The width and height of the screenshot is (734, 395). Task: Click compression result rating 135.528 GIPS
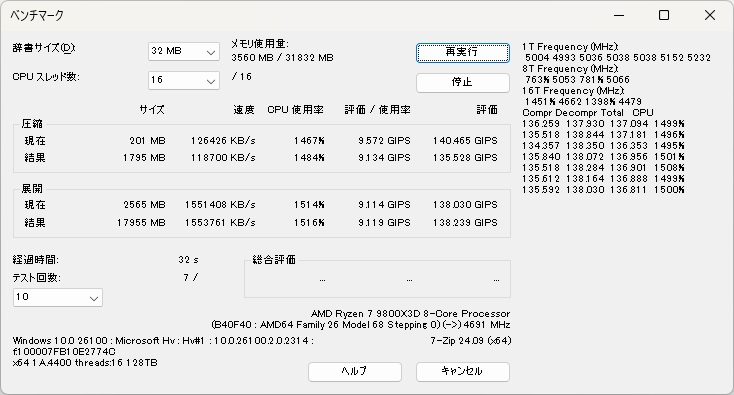[465, 158]
